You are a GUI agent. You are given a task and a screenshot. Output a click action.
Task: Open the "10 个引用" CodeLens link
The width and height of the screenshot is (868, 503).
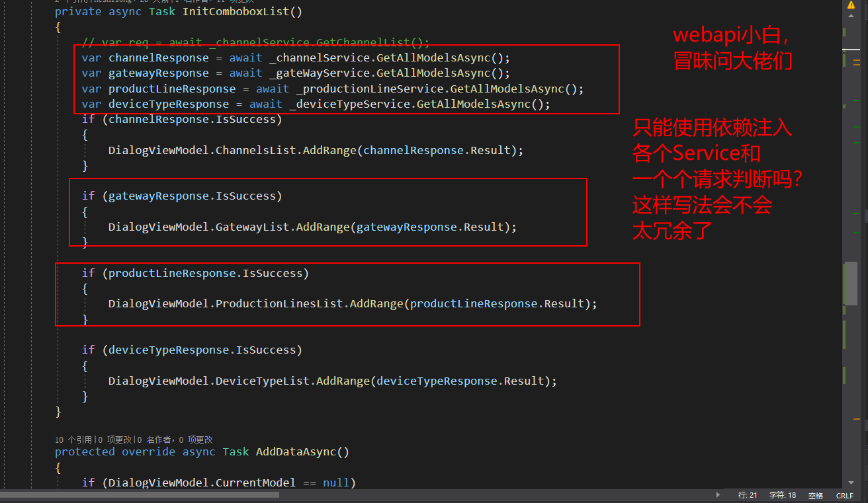click(73, 440)
